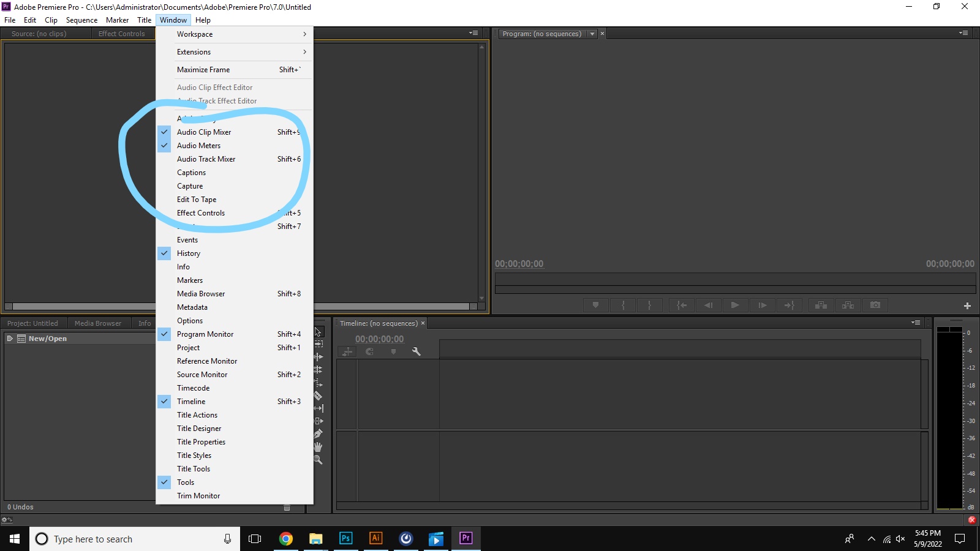Open Illustrator from the taskbar
The height and width of the screenshot is (551, 980).
coord(375,539)
